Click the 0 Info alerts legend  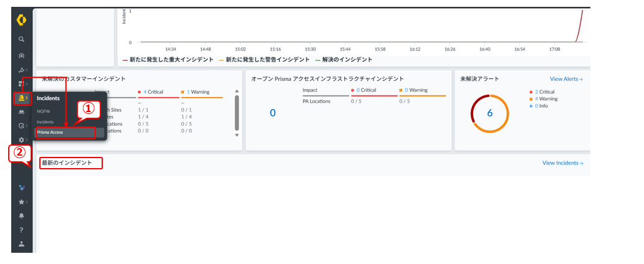[539, 106]
